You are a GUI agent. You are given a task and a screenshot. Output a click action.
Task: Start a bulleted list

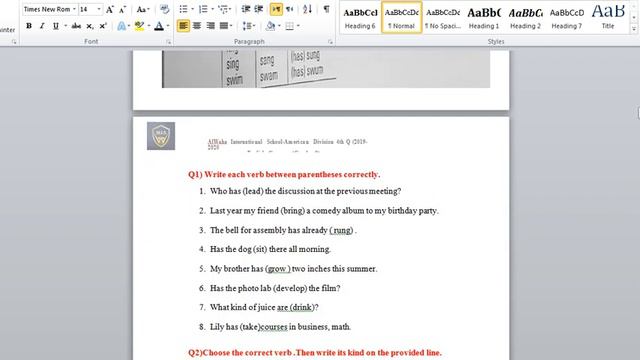pos(183,9)
